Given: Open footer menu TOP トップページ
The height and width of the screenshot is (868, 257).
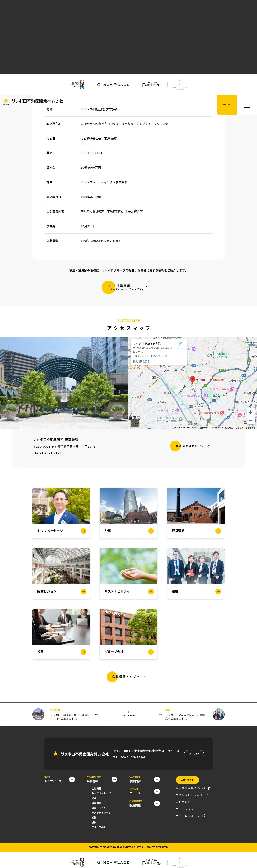Looking at the screenshot, I should [x=53, y=779].
